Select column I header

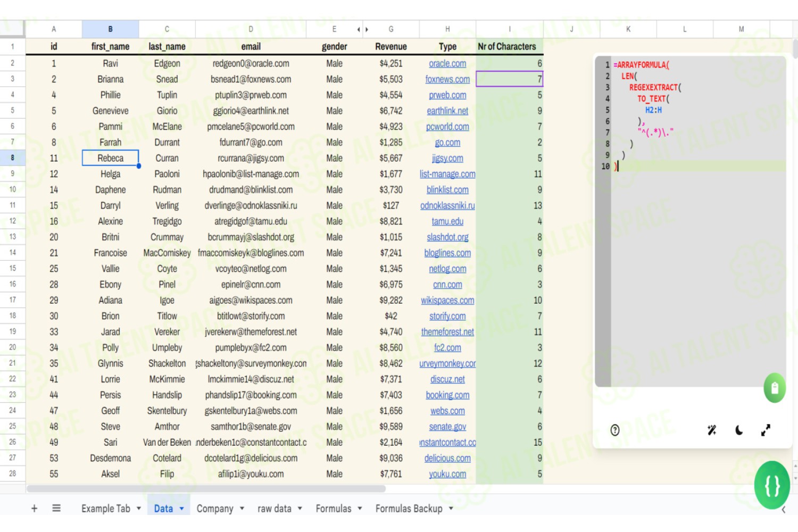pyautogui.click(x=510, y=29)
